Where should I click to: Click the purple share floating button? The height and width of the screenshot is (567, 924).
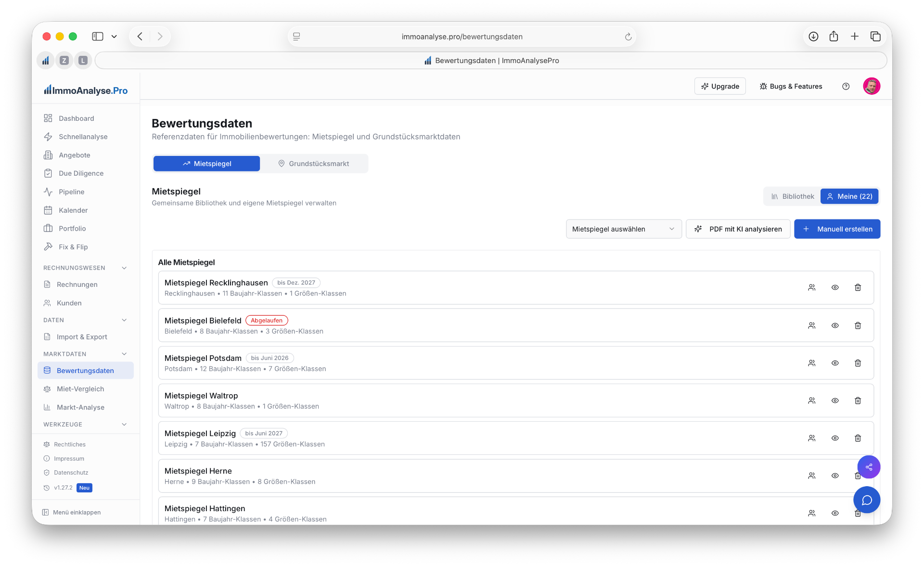869,467
